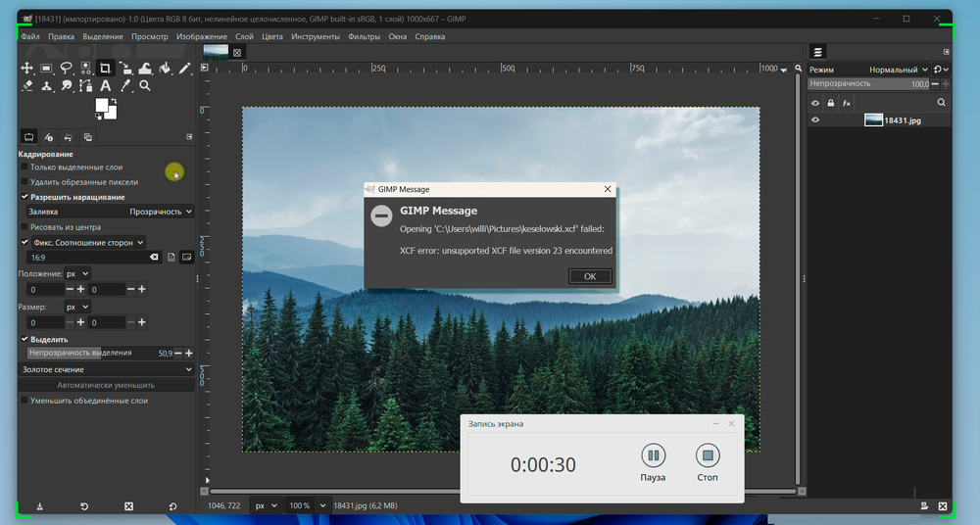Enable 'Рисовать из центра' checkbox
This screenshot has width=980, height=525.
click(x=24, y=227)
